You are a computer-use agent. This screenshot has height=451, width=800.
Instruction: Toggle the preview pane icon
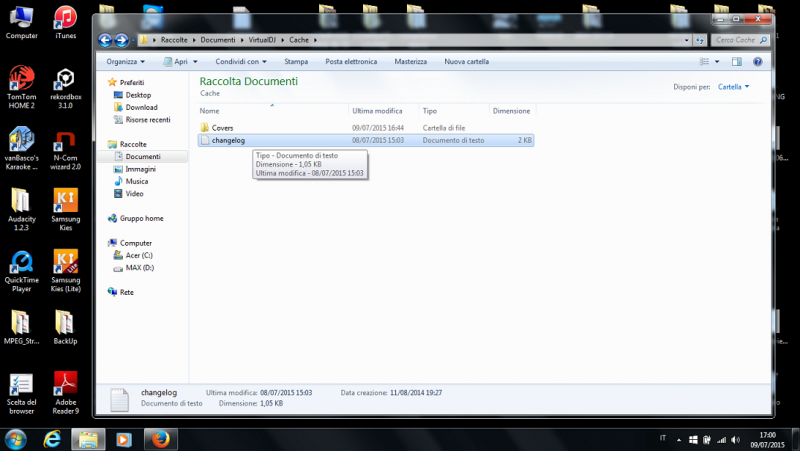[736, 62]
